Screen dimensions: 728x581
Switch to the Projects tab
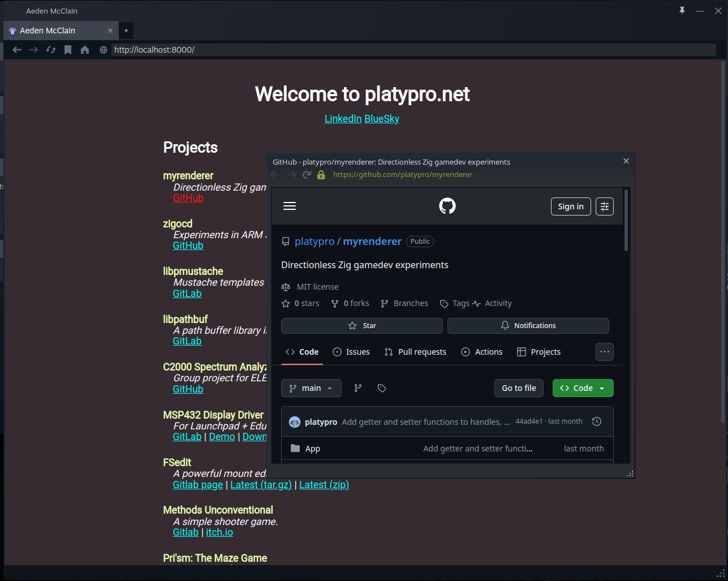[x=539, y=352]
